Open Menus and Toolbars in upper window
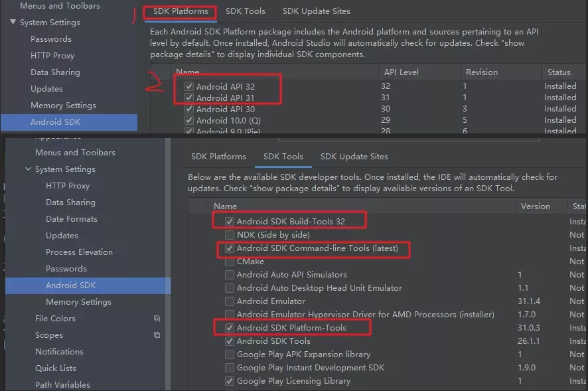588x391 pixels. (x=60, y=5)
